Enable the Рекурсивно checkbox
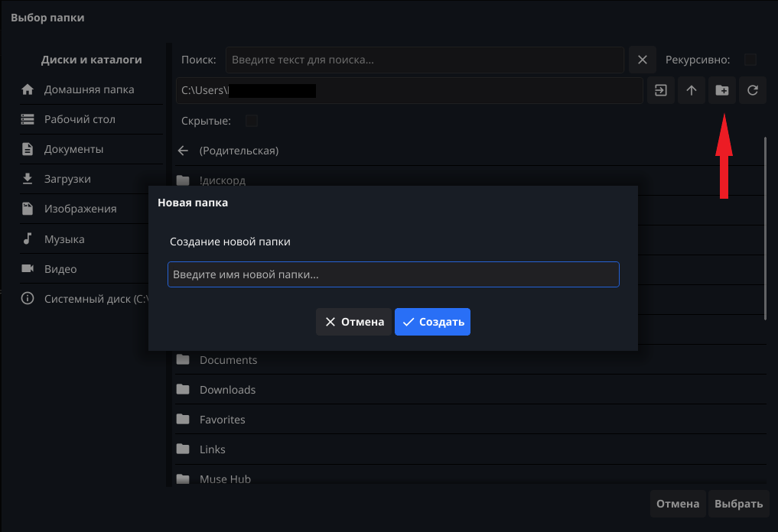The width and height of the screenshot is (778, 532). pyautogui.click(x=750, y=60)
